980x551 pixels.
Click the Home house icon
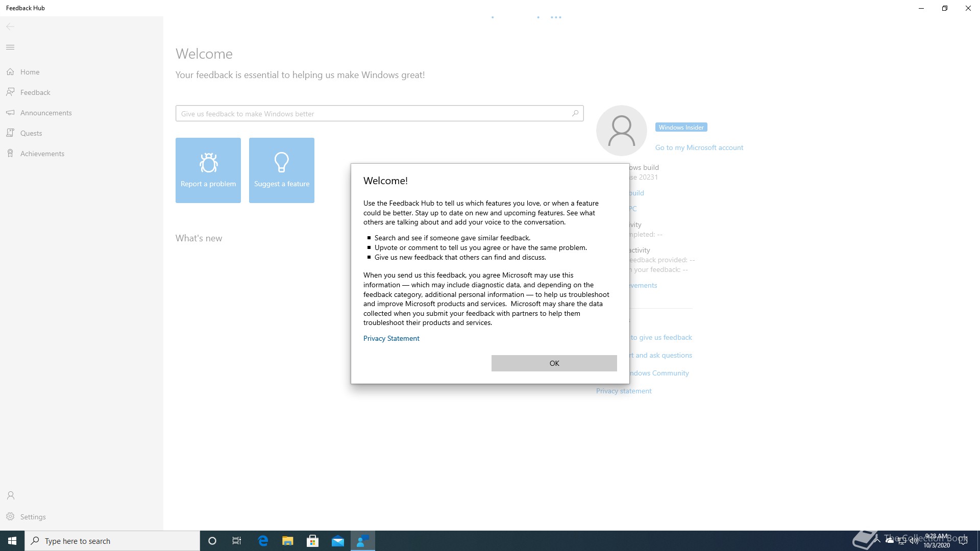click(x=10, y=72)
